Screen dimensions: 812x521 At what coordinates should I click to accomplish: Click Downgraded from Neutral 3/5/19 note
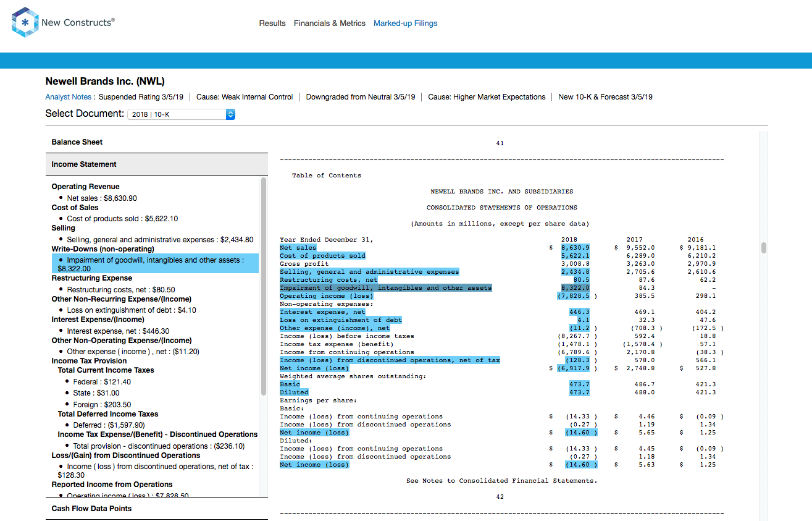coord(361,97)
